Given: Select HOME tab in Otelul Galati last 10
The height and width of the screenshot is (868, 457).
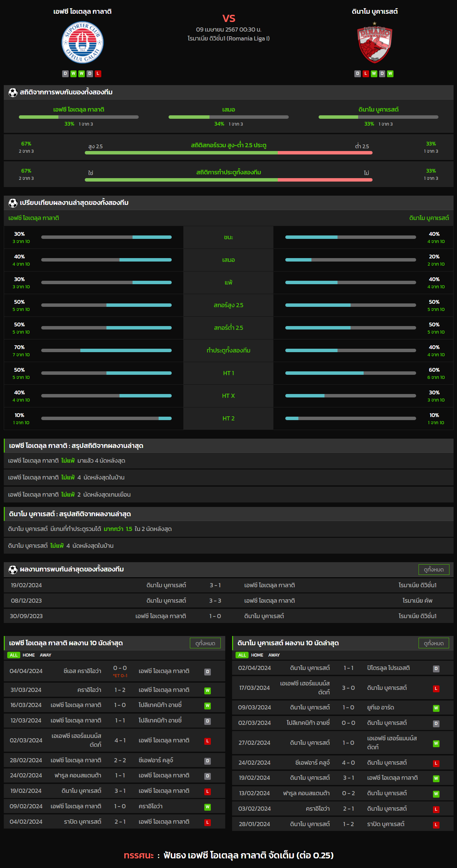Looking at the screenshot, I should pos(29,655).
